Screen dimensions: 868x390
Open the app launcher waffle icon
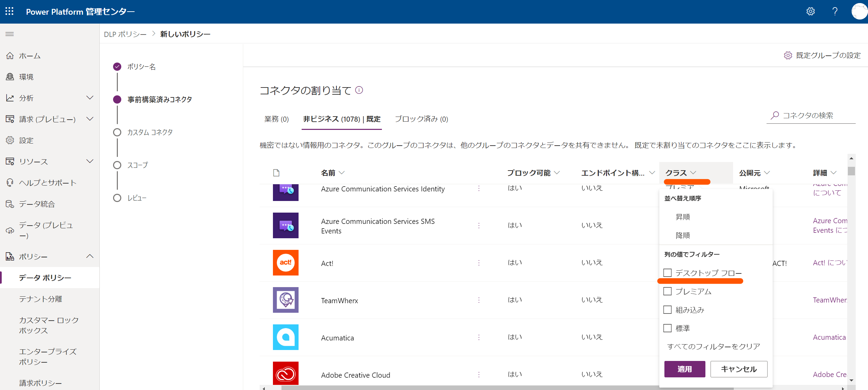9,11
